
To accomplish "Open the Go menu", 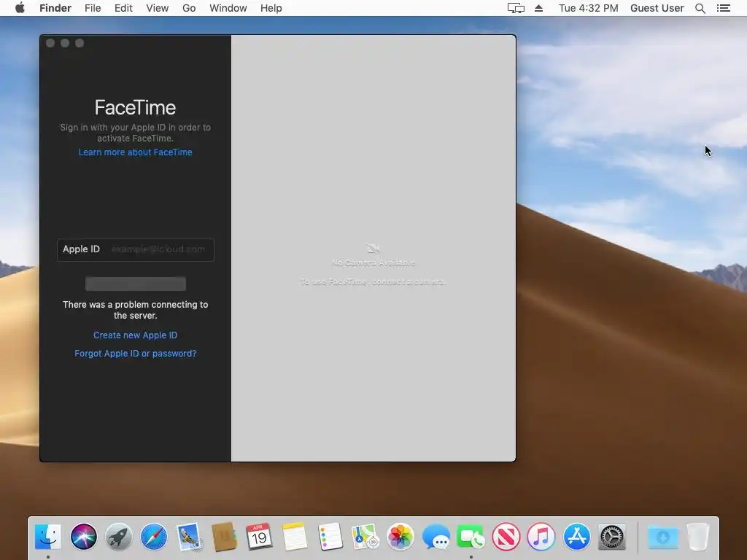I will point(189,8).
